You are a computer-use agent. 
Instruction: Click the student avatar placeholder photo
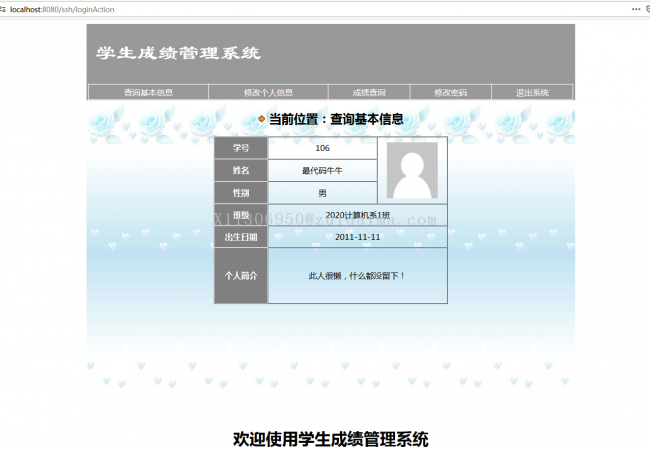(412, 170)
